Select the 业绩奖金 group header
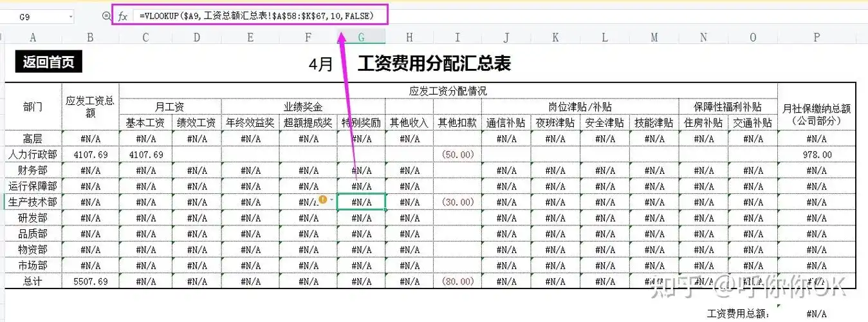 tap(303, 106)
